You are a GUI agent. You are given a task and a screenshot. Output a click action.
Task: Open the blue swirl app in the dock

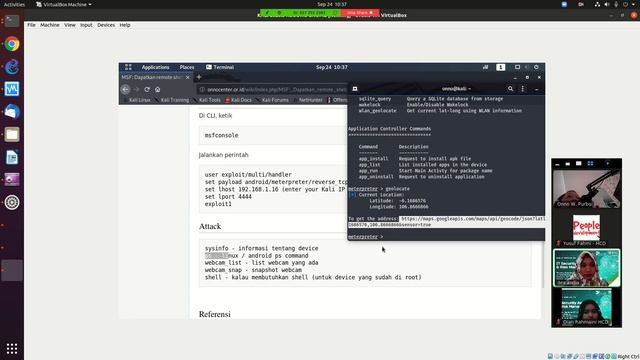coord(12,67)
